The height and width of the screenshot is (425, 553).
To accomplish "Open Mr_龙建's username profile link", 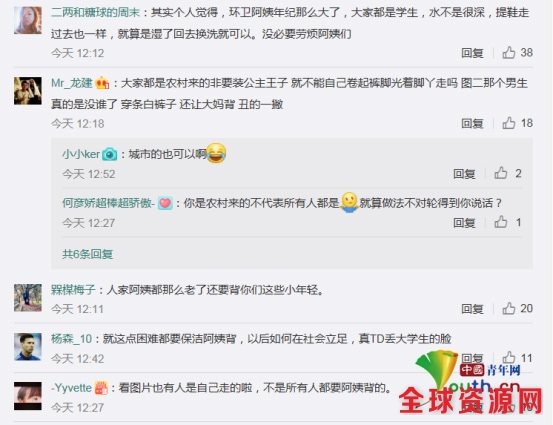I will click(x=72, y=83).
